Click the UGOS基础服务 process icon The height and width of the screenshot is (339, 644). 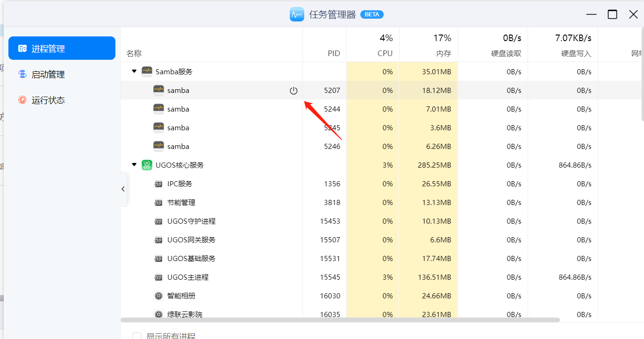159,259
